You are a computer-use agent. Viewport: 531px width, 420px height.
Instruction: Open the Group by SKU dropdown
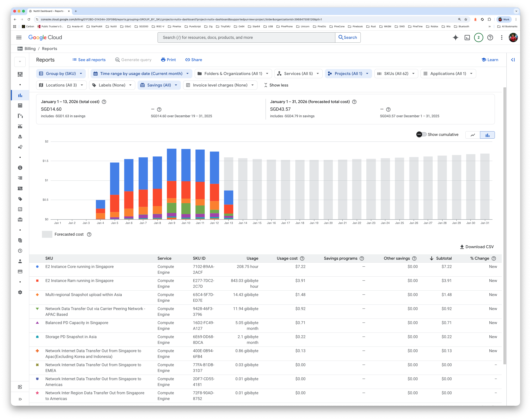[61, 73]
